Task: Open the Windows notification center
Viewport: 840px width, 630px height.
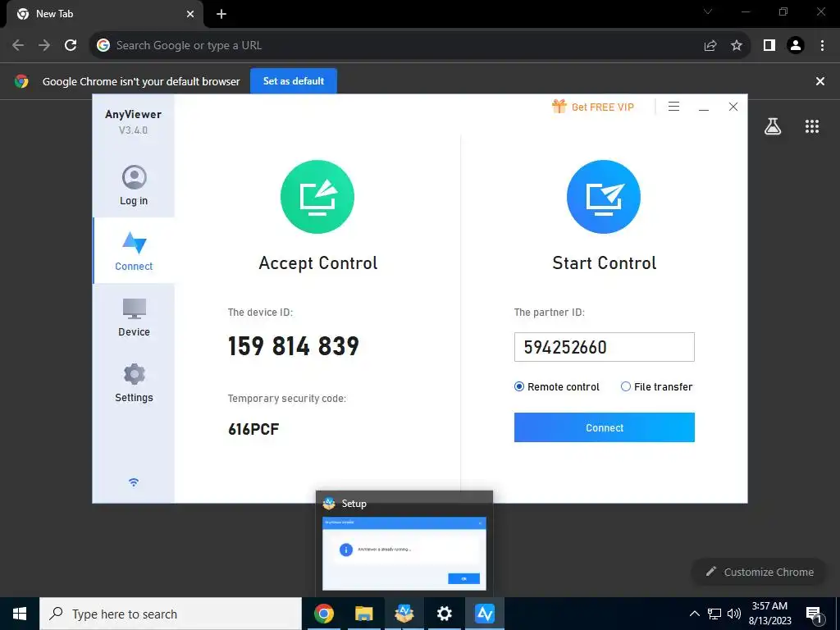Action: [814, 614]
